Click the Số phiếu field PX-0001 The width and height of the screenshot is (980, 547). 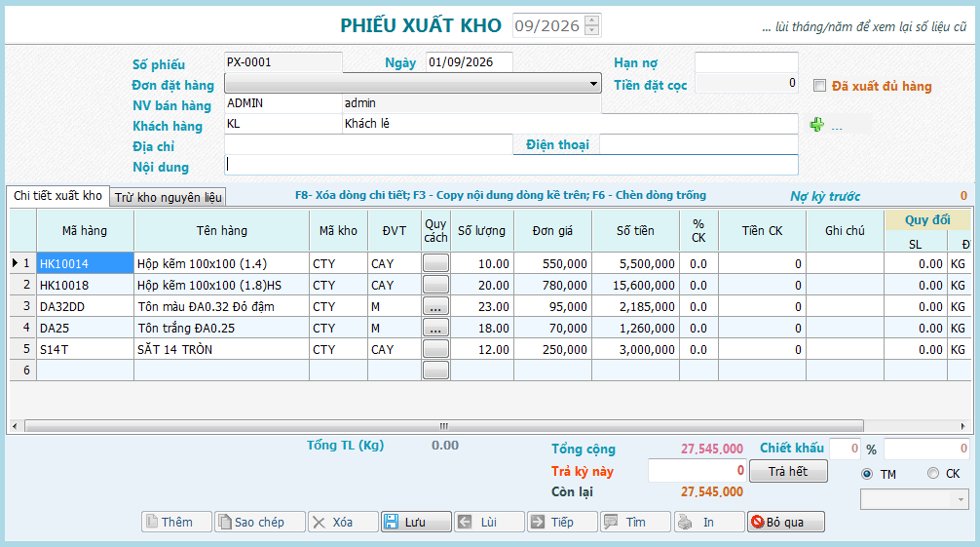(283, 62)
